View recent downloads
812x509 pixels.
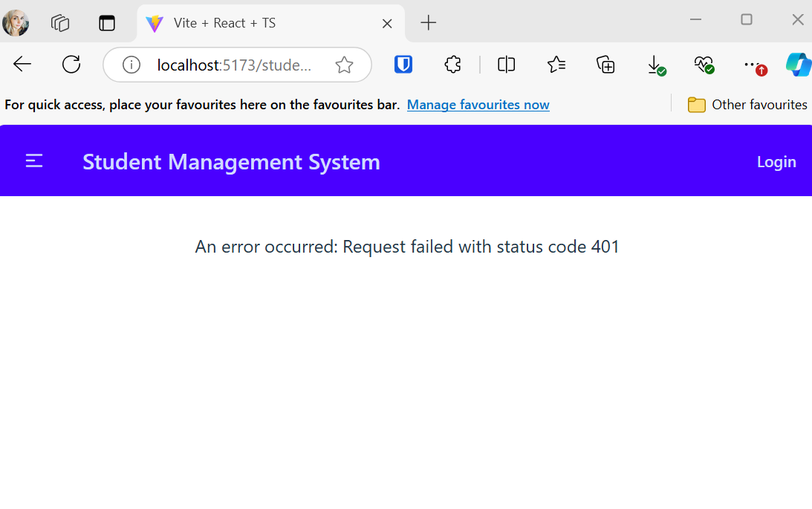(x=656, y=65)
